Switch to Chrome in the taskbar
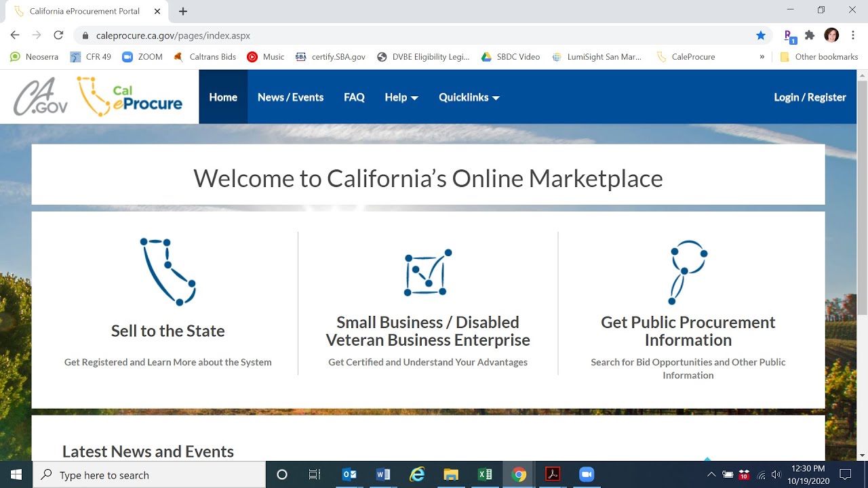This screenshot has height=488, width=868. (519, 474)
